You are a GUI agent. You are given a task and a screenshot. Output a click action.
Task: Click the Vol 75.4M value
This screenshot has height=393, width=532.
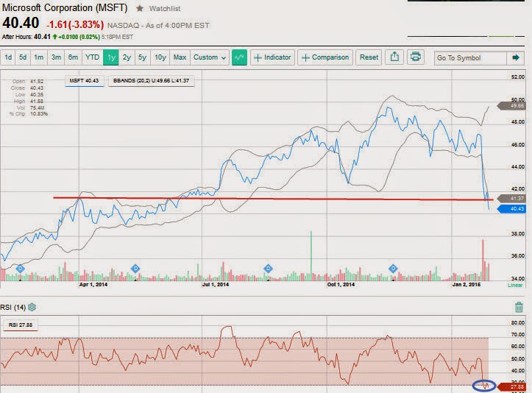[x=38, y=107]
